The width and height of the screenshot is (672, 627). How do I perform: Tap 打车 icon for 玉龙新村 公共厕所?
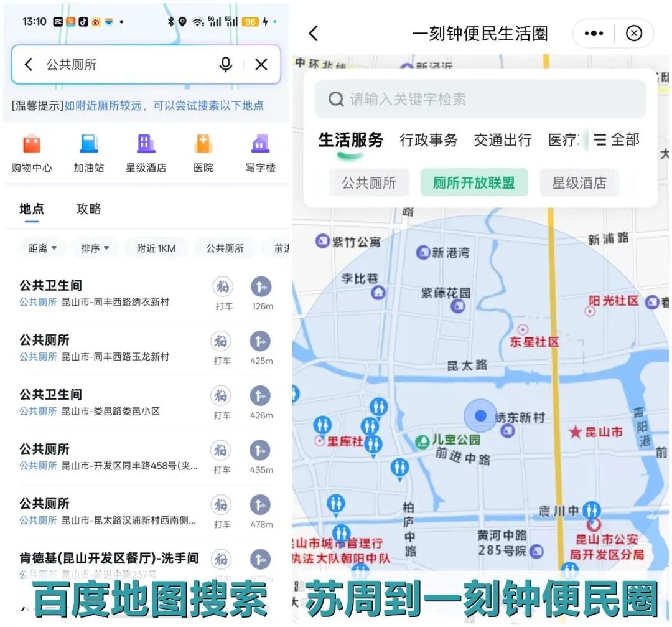click(222, 342)
